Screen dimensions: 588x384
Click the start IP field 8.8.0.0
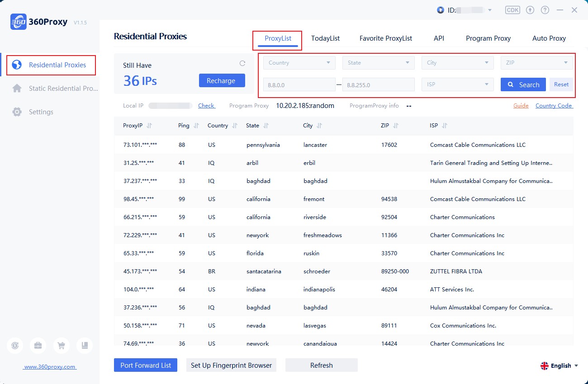[x=299, y=84]
